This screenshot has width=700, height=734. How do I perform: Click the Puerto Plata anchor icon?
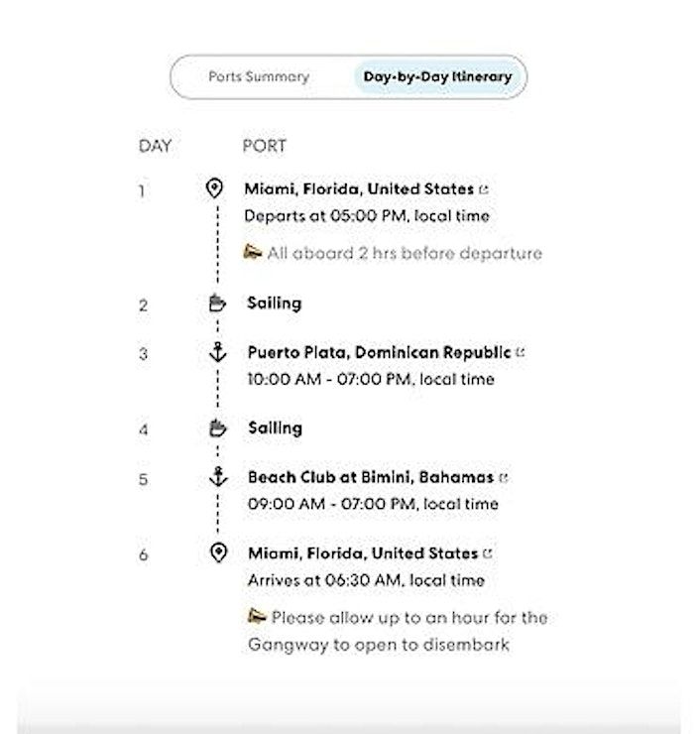pyautogui.click(x=217, y=352)
